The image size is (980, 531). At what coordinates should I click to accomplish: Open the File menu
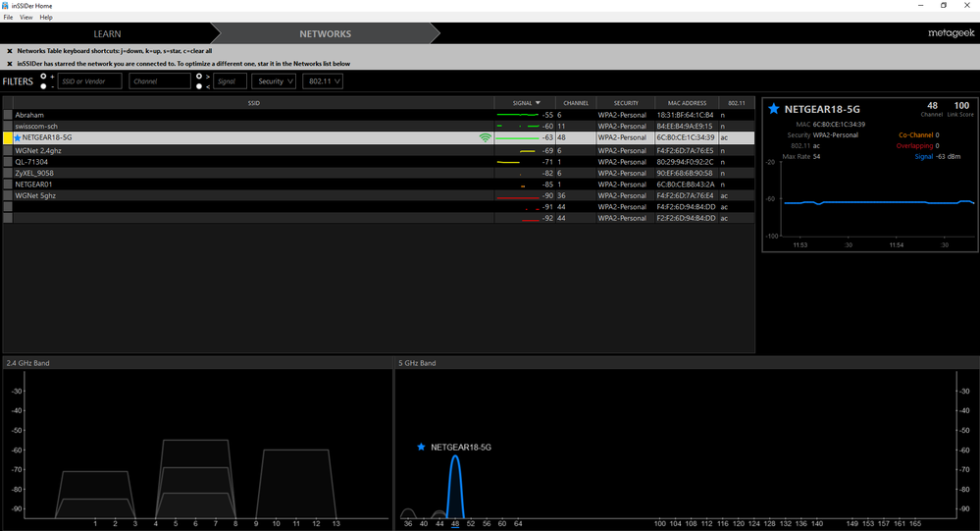pyautogui.click(x=8, y=18)
